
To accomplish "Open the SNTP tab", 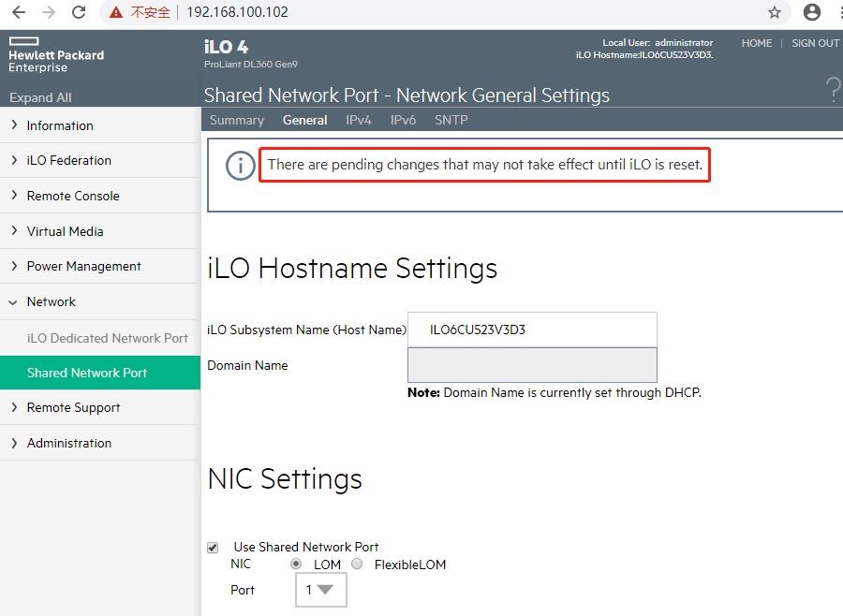I will click(451, 120).
